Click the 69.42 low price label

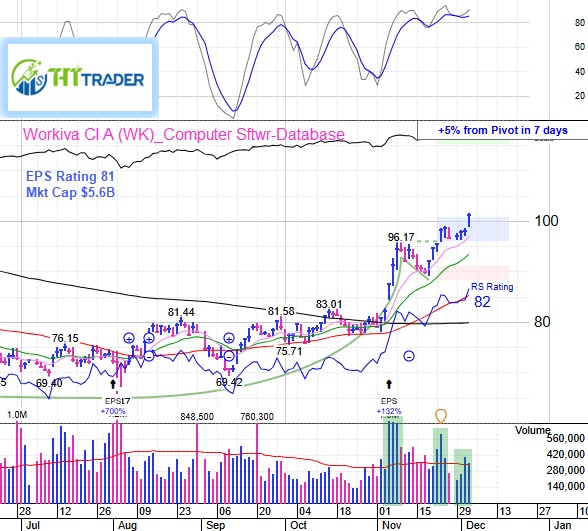[229, 382]
